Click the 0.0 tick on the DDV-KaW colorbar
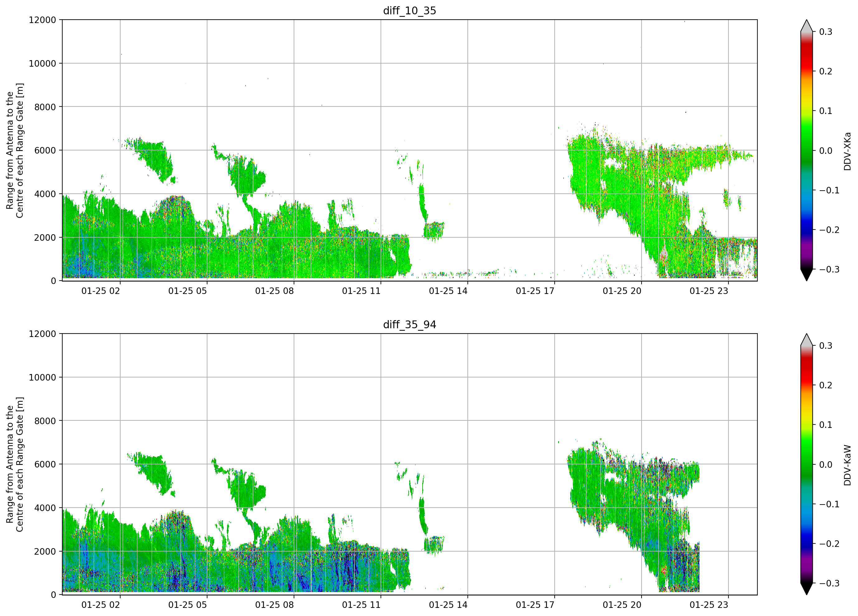858x616 pixels. tap(826, 465)
